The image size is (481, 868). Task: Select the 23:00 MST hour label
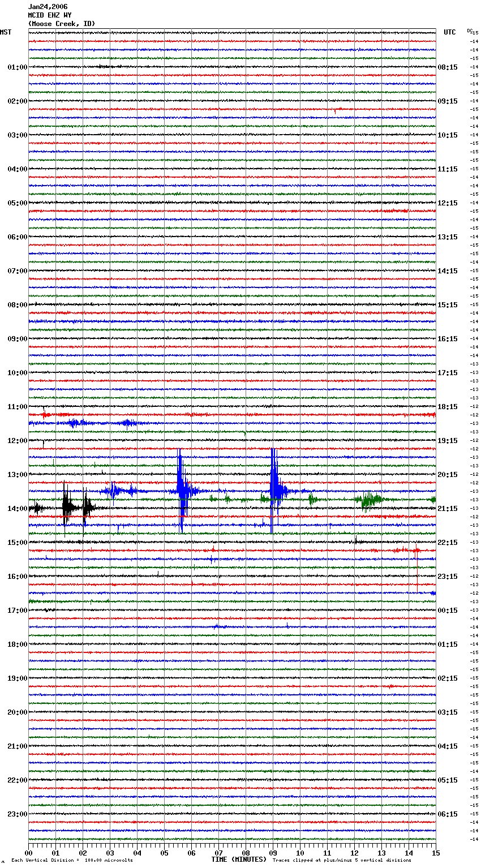(18, 814)
